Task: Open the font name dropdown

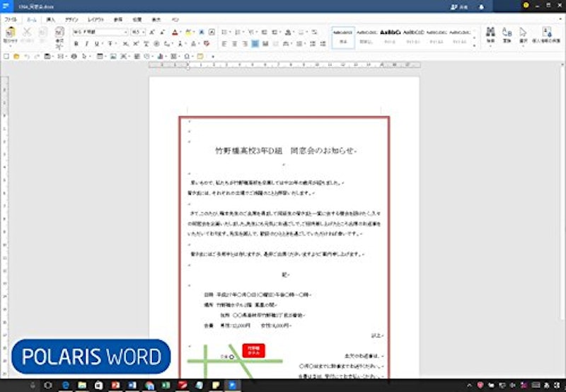Action: coord(126,32)
